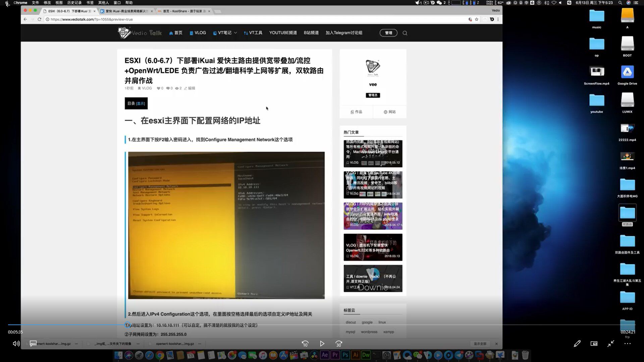Click 作品 tab under vee profile
The image size is (644, 362).
click(x=356, y=112)
